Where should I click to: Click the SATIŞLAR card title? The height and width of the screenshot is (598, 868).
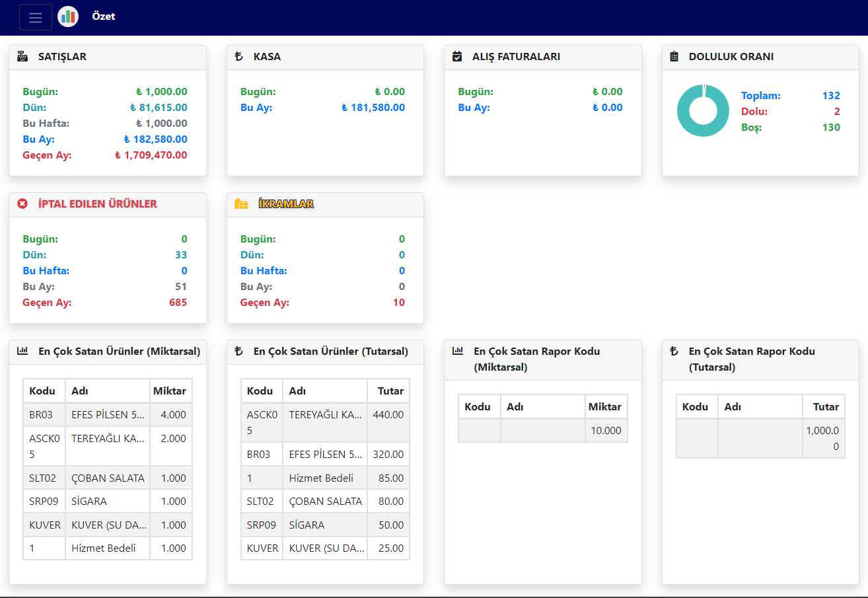pyautogui.click(x=62, y=57)
